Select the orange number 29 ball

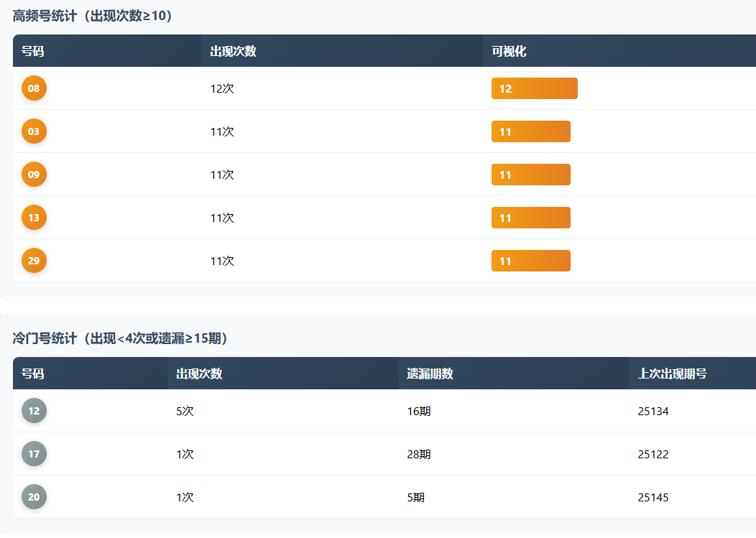tap(34, 261)
